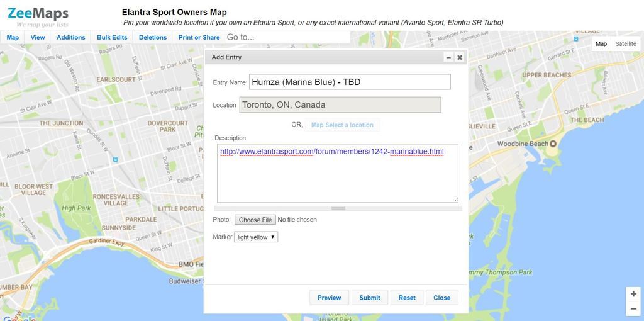Viewport: 644px width, 321px height.
Task: Click the EARLSCOURT label on map
Action: pyautogui.click(x=116, y=79)
